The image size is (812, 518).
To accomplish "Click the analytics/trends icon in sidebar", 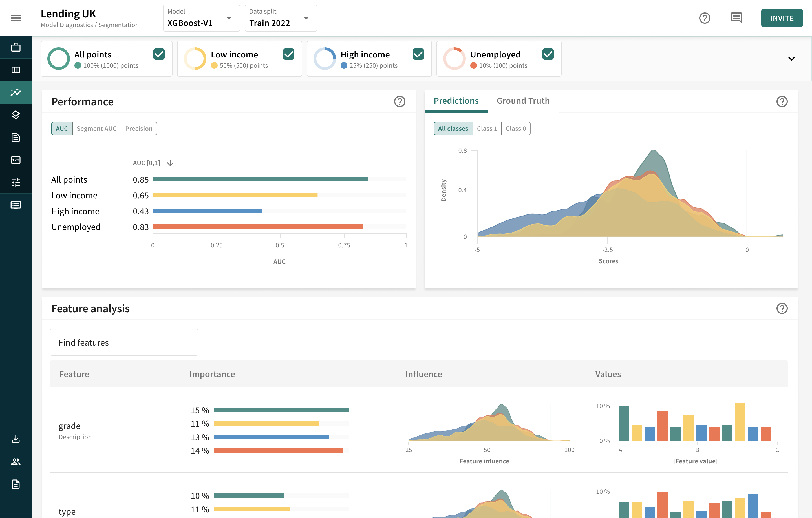I will [x=16, y=92].
